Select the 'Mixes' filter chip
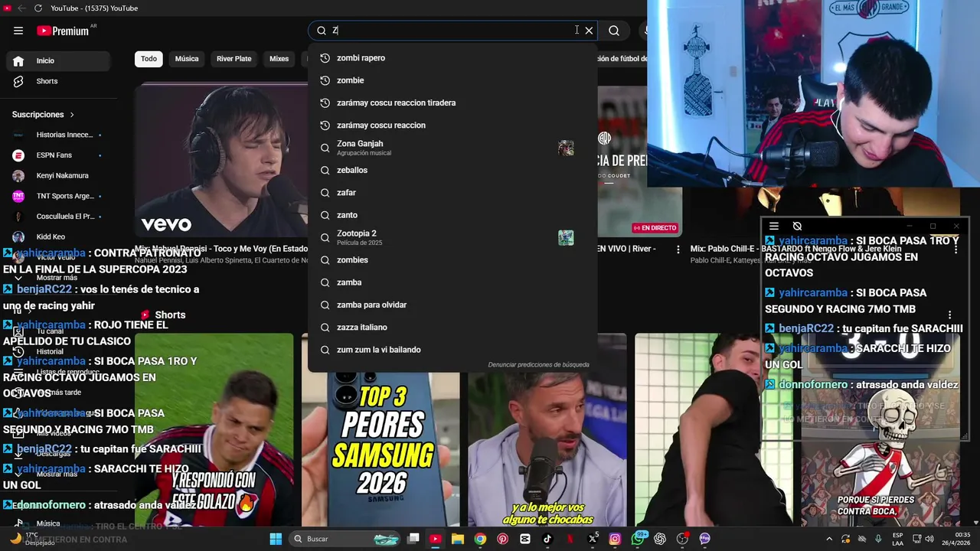Screen dimensions: 980x551 (279, 59)
